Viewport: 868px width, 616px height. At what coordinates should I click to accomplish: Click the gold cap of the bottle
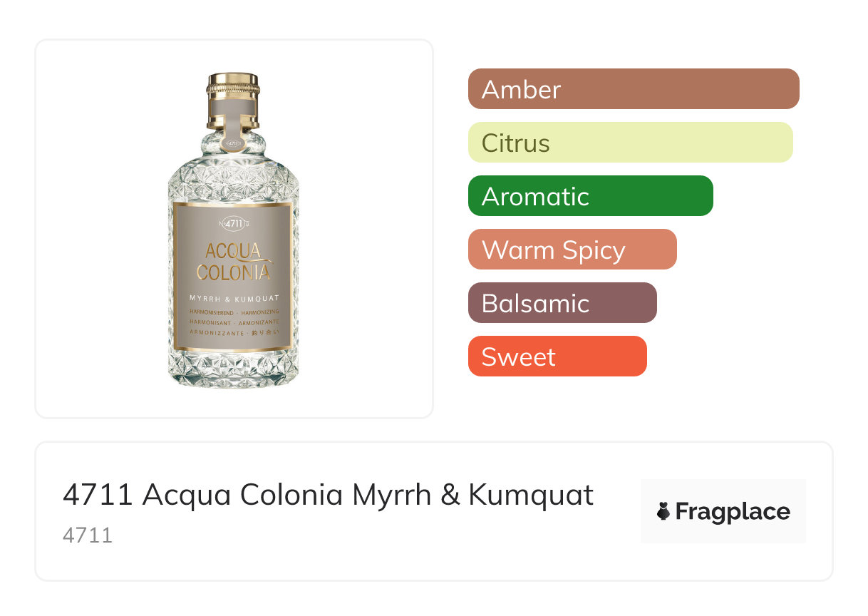tap(233, 86)
